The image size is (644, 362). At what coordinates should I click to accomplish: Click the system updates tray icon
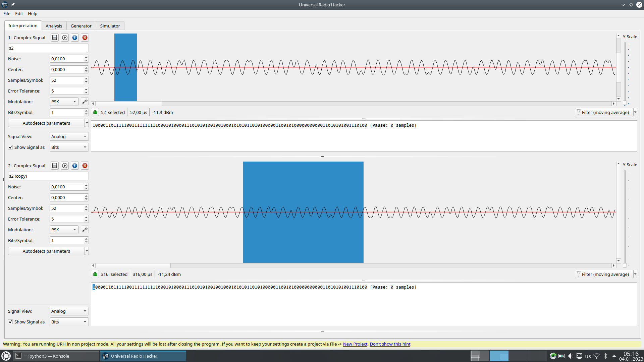coord(553,356)
